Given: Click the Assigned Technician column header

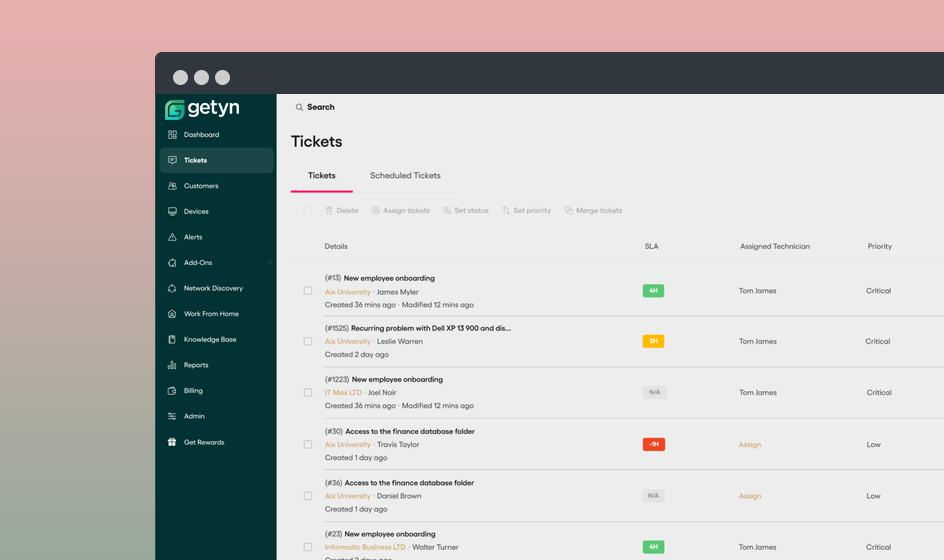Looking at the screenshot, I should (x=775, y=246).
